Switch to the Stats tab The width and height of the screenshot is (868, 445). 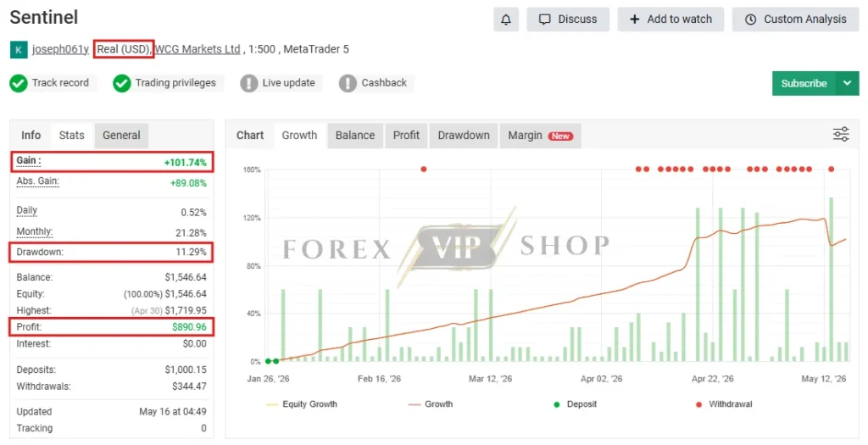[x=72, y=135]
